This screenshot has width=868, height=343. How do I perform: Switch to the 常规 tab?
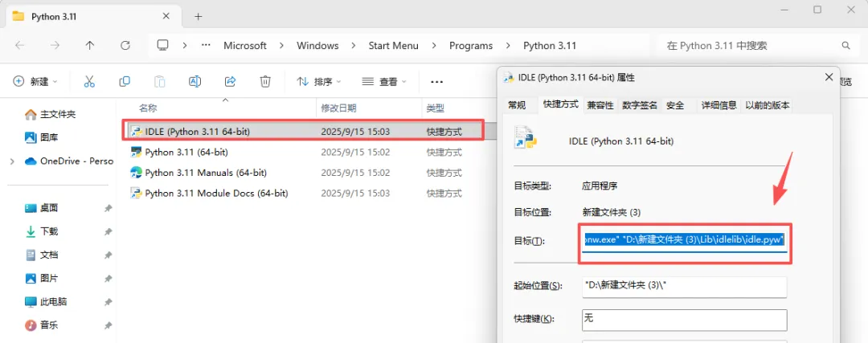[517, 105]
